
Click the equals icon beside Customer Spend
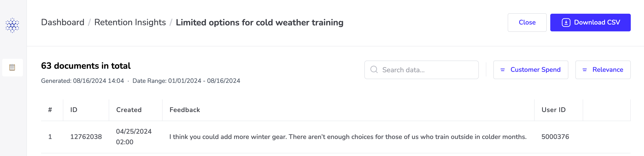pyautogui.click(x=502, y=70)
